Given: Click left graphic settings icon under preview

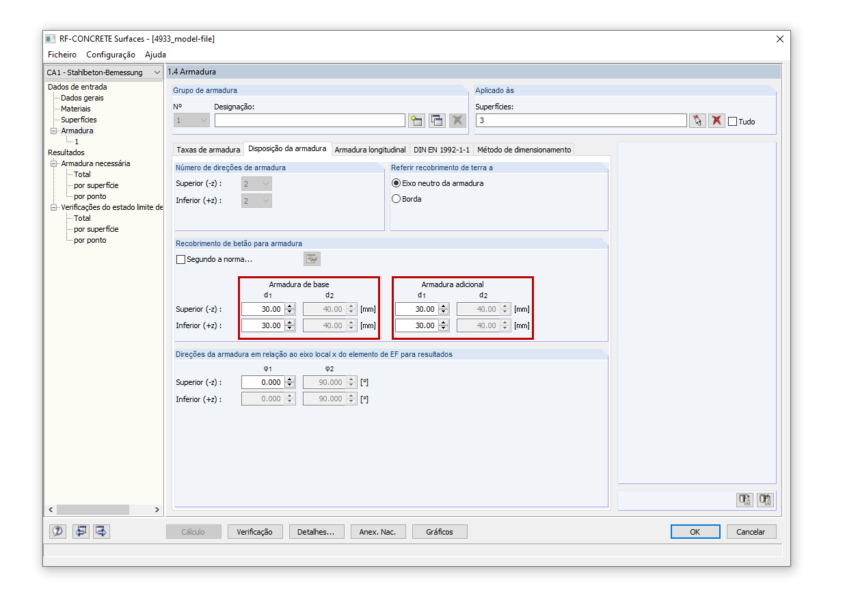Looking at the screenshot, I should 745,500.
